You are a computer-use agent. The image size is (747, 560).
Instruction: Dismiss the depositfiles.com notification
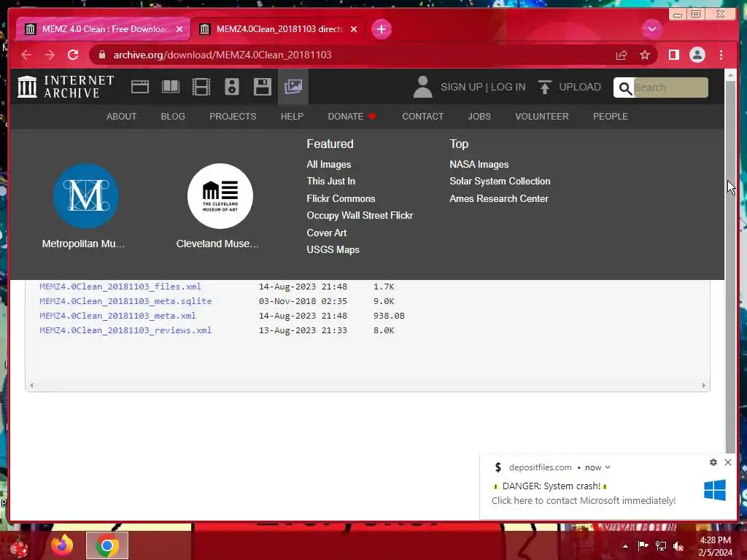point(728,462)
